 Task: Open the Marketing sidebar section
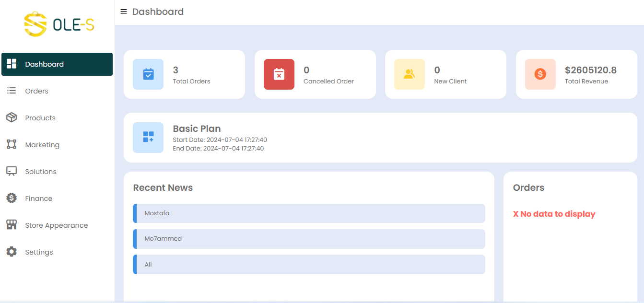click(42, 145)
